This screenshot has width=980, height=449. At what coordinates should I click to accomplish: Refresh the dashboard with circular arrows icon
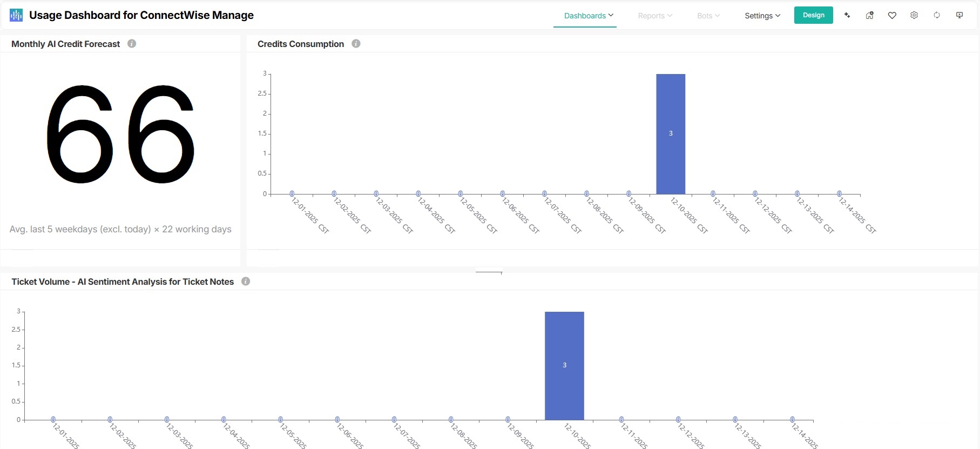pyautogui.click(x=937, y=15)
